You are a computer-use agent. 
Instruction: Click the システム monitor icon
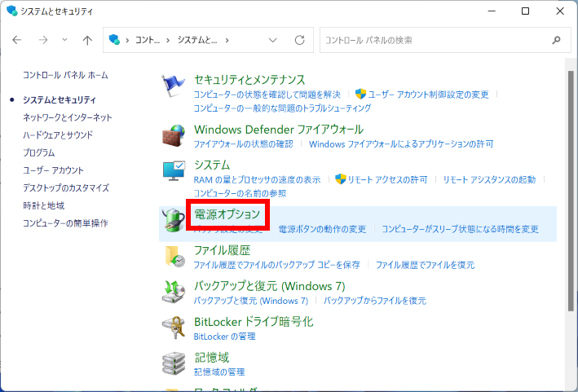(x=174, y=170)
